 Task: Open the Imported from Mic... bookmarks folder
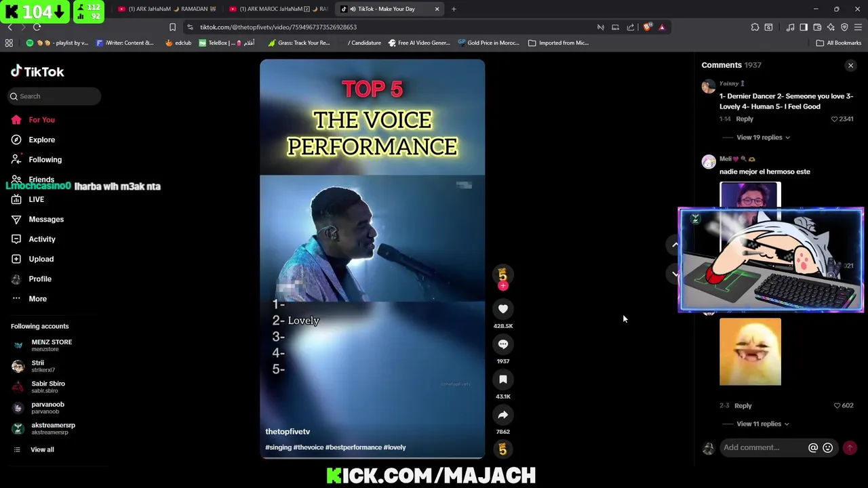558,43
